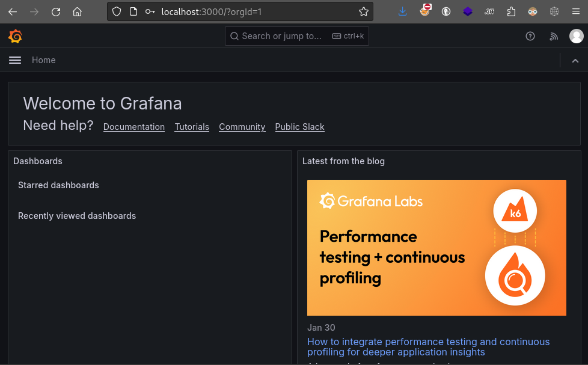Open the round dark circle extension icon

click(x=446, y=11)
